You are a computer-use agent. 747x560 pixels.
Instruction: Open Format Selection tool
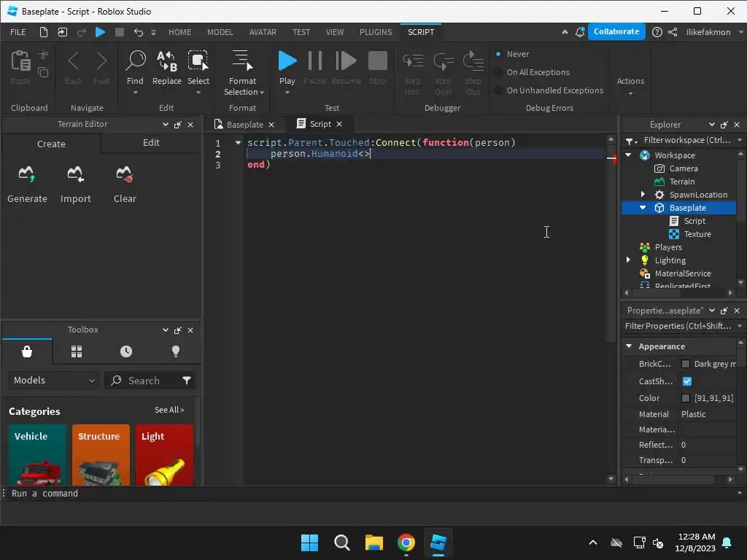[242, 72]
